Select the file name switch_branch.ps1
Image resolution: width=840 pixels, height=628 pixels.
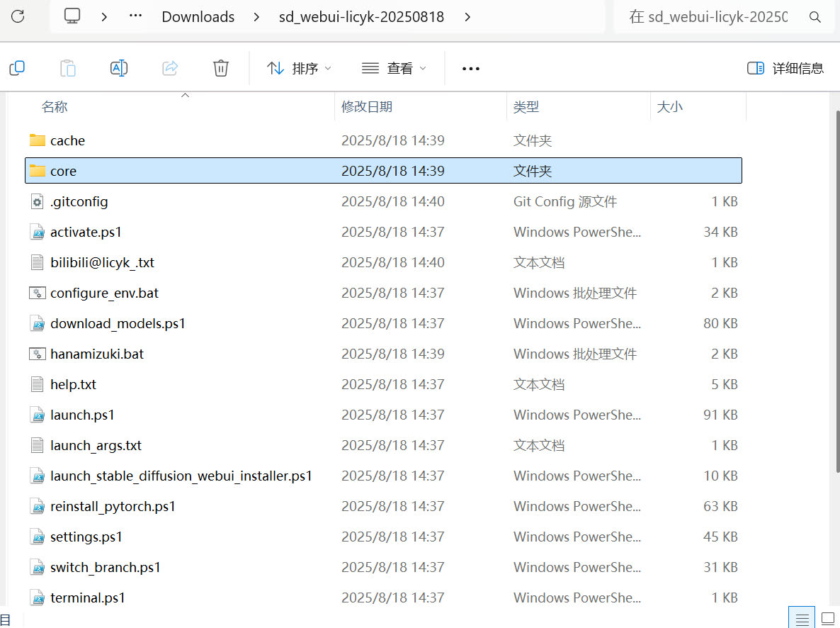coord(106,568)
